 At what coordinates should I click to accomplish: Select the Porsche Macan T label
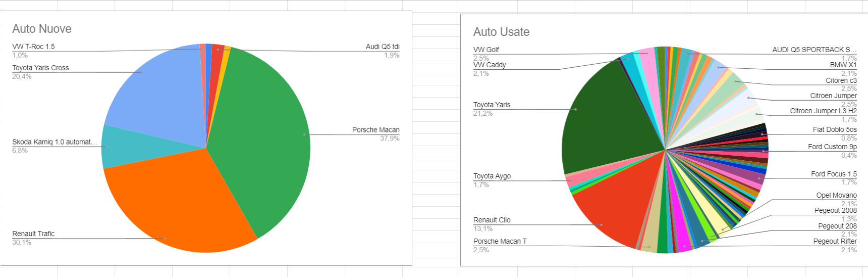click(500, 241)
